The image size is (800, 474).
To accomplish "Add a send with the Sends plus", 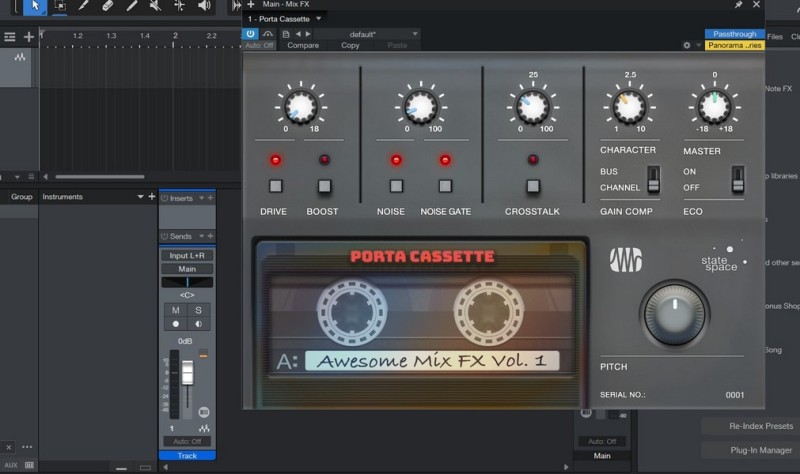I will (x=210, y=236).
